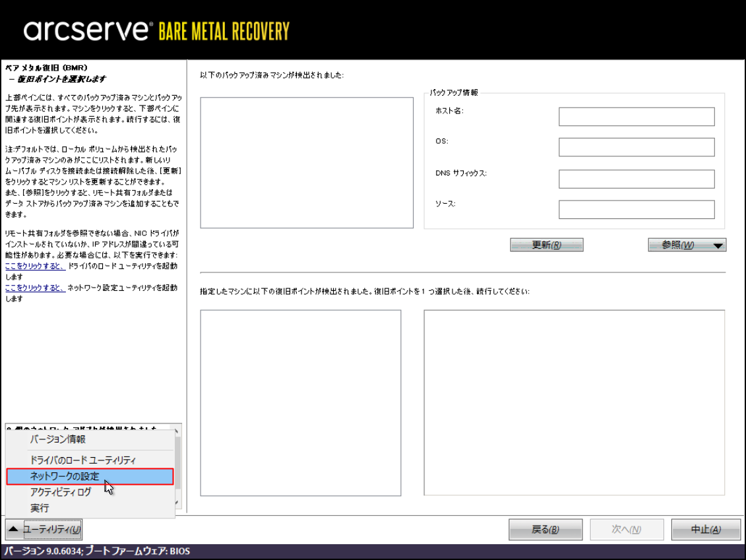Collapse the ユーティリティ(U) menu button
The width and height of the screenshot is (746, 560).
pyautogui.click(x=44, y=529)
